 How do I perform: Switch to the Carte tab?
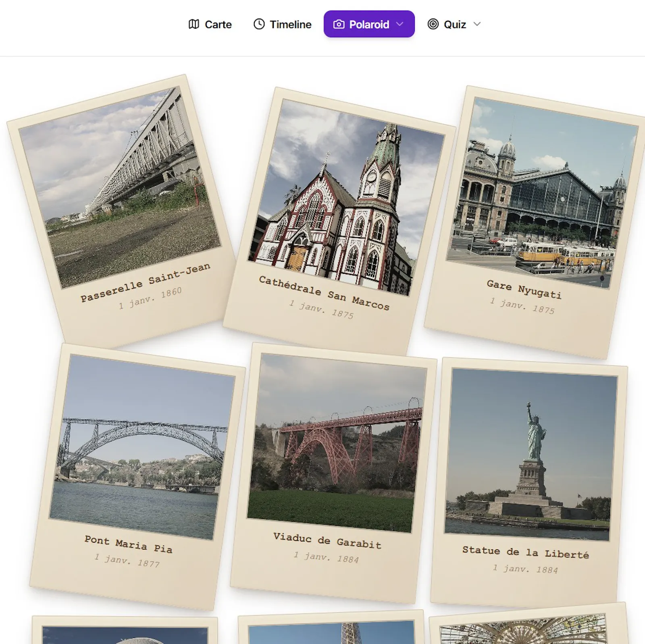tap(210, 24)
